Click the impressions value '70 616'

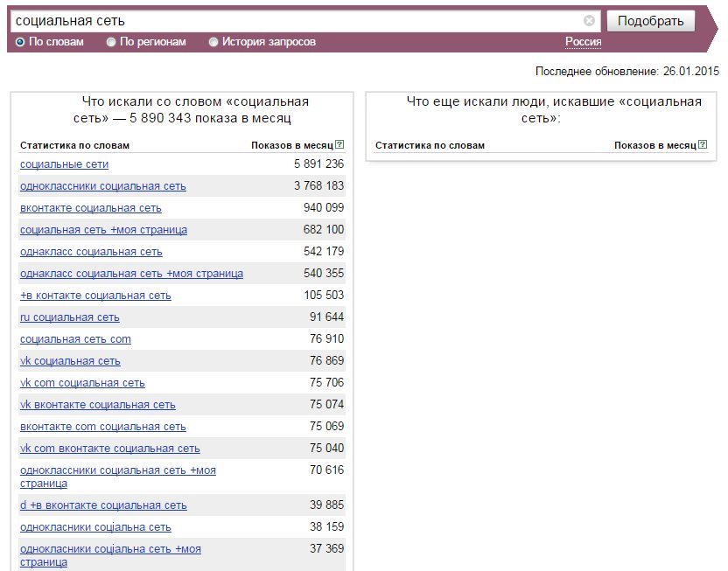(326, 470)
